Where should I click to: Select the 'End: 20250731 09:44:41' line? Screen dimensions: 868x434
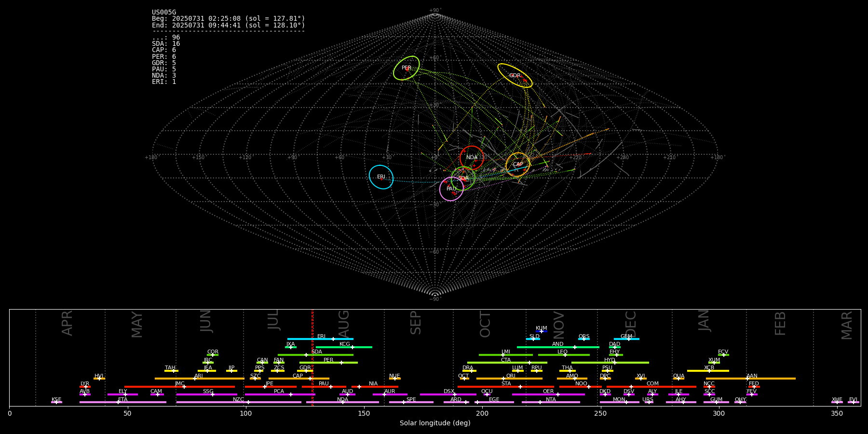(229, 25)
